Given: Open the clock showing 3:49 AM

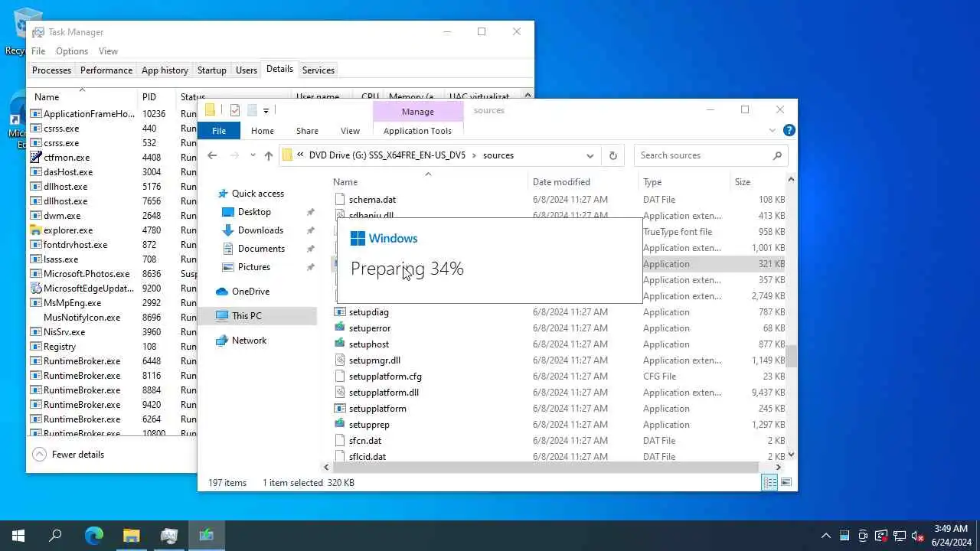Looking at the screenshot, I should (951, 535).
